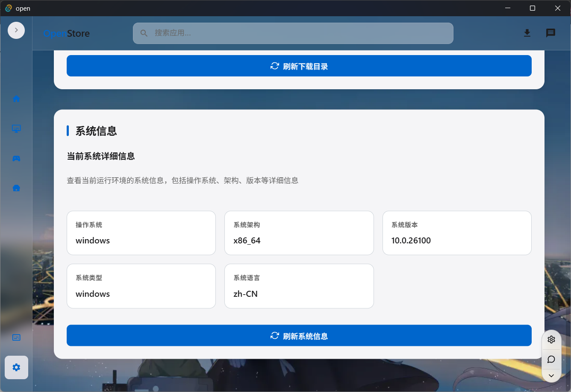Screen dimensions: 571x392
Task: Open the floating chat bubble icon
Action: click(551, 359)
